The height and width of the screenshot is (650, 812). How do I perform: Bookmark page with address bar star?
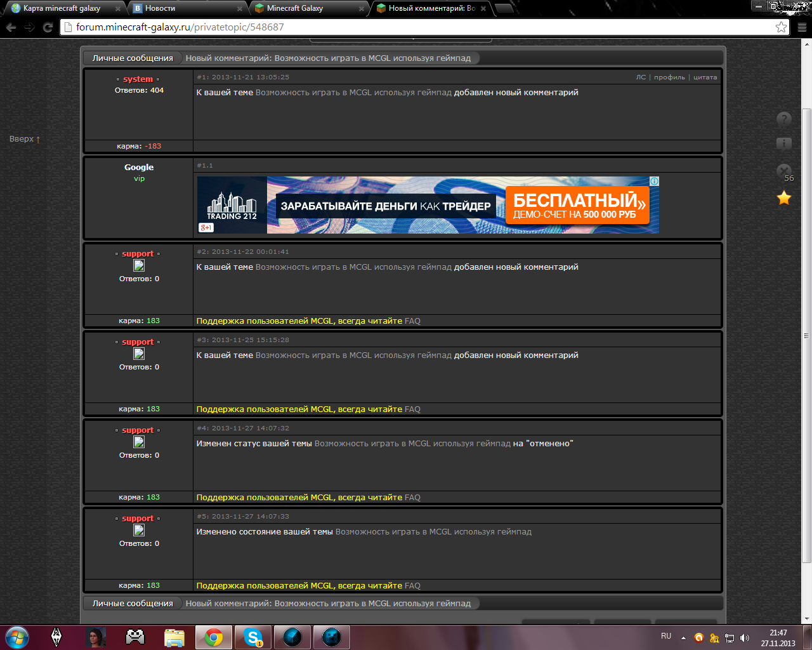coord(781,27)
